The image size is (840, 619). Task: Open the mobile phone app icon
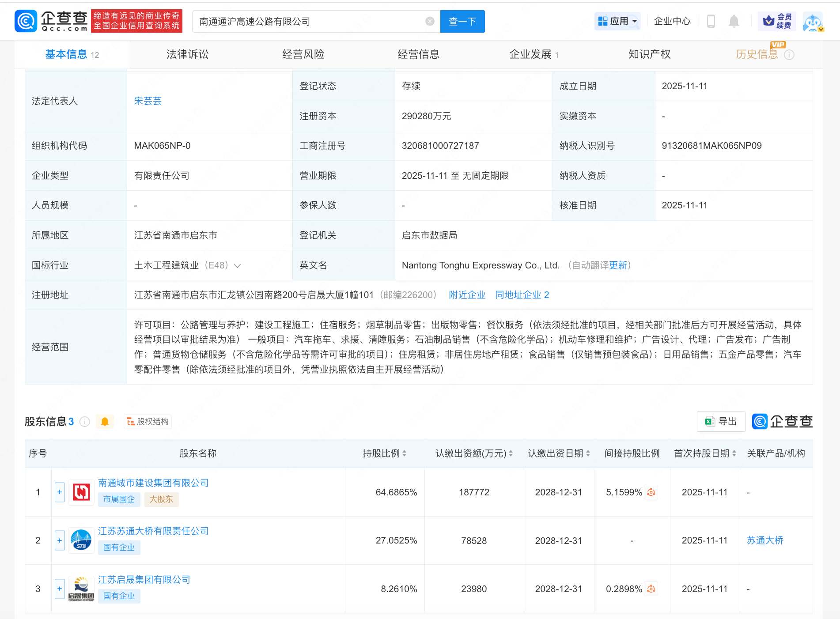click(x=711, y=21)
